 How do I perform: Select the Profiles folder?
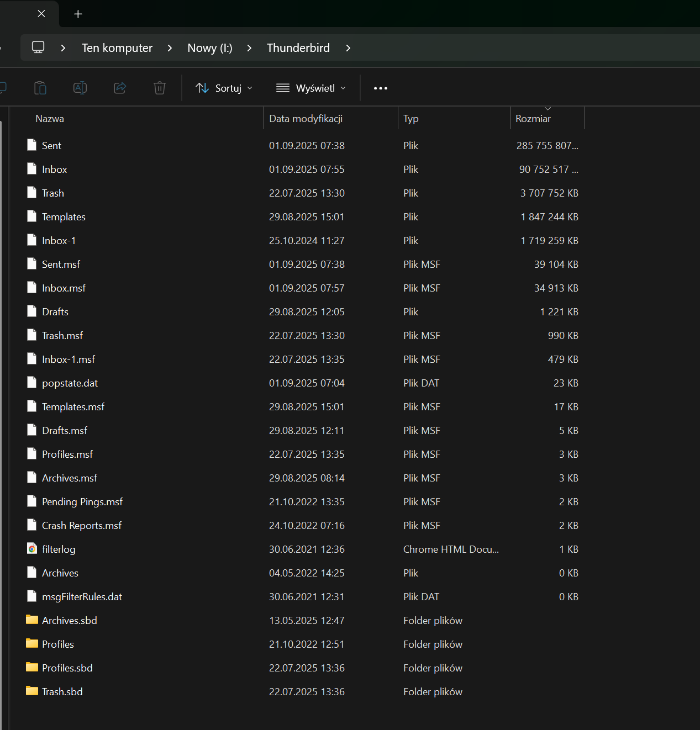tap(57, 644)
